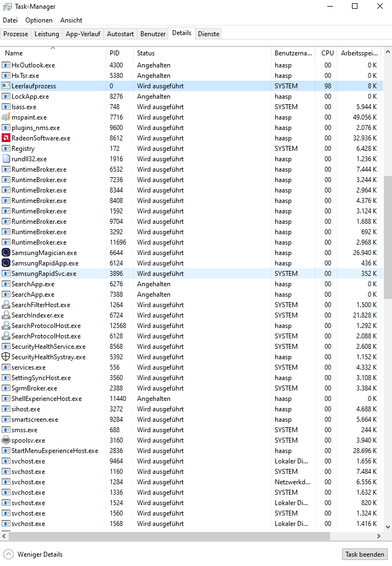Click the SecurityHealthSystray.exe shield icon
Screen dimensions: 392x566
click(x=6, y=357)
